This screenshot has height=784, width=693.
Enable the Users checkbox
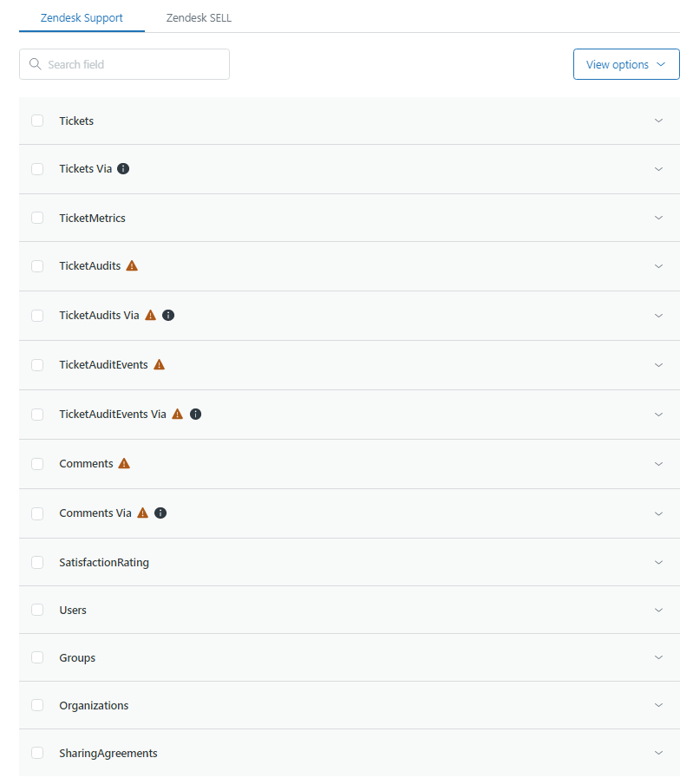(x=37, y=610)
